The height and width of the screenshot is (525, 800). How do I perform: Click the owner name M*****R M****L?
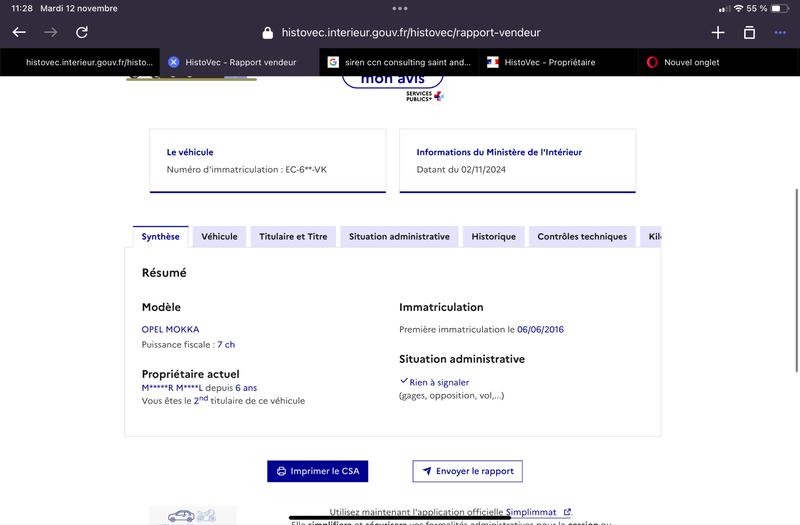point(172,388)
